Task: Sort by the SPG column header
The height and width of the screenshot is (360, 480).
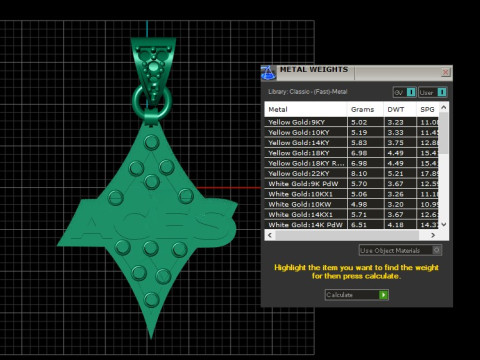Action: [x=428, y=109]
